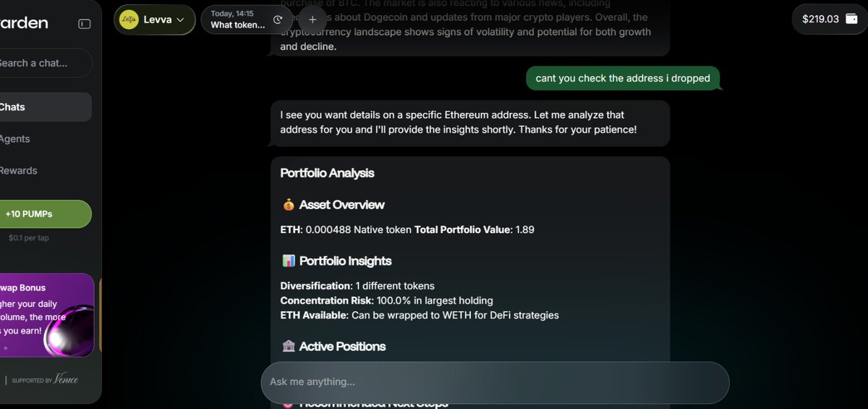Click the "Concentration Risk: 100.0%" line
868x409 pixels.
point(386,300)
